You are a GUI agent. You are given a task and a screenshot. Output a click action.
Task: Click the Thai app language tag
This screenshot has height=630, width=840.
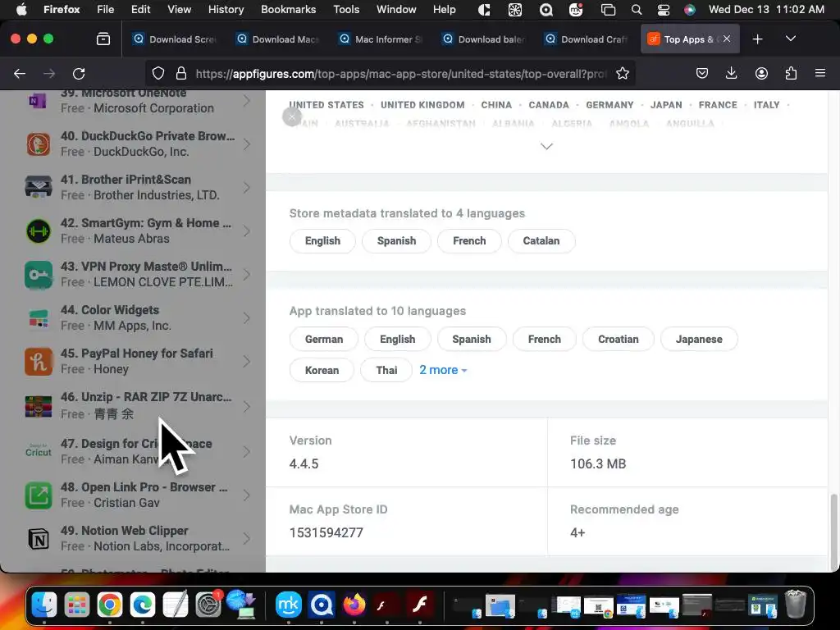386,370
